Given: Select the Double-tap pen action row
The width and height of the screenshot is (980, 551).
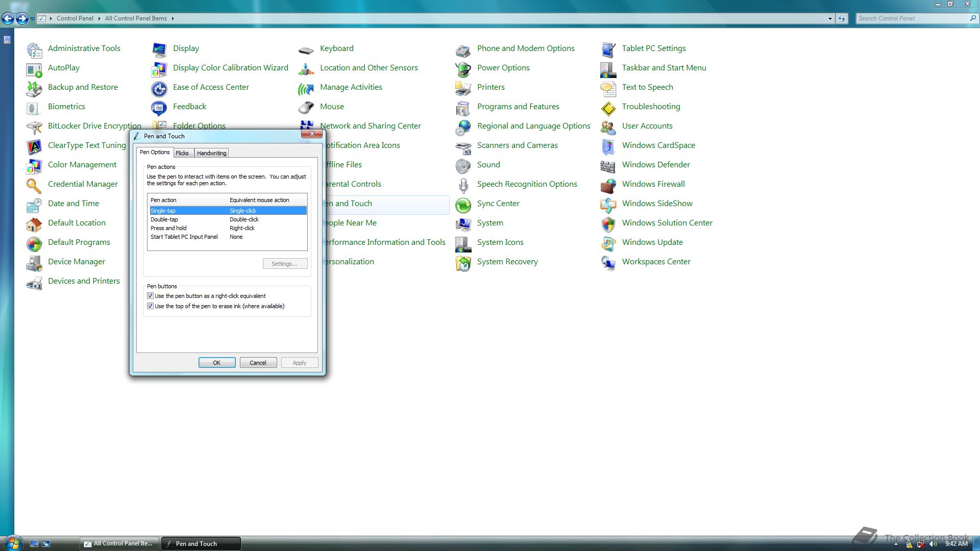Looking at the screenshot, I should click(228, 219).
